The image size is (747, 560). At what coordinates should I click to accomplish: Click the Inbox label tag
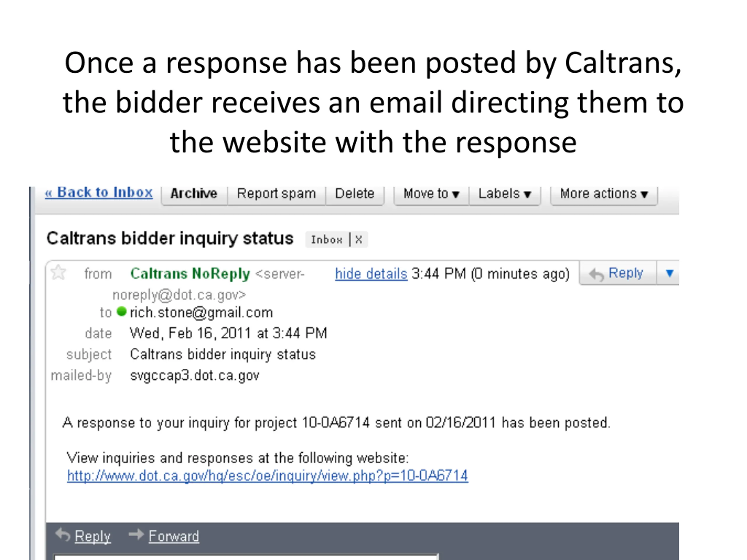point(327,240)
